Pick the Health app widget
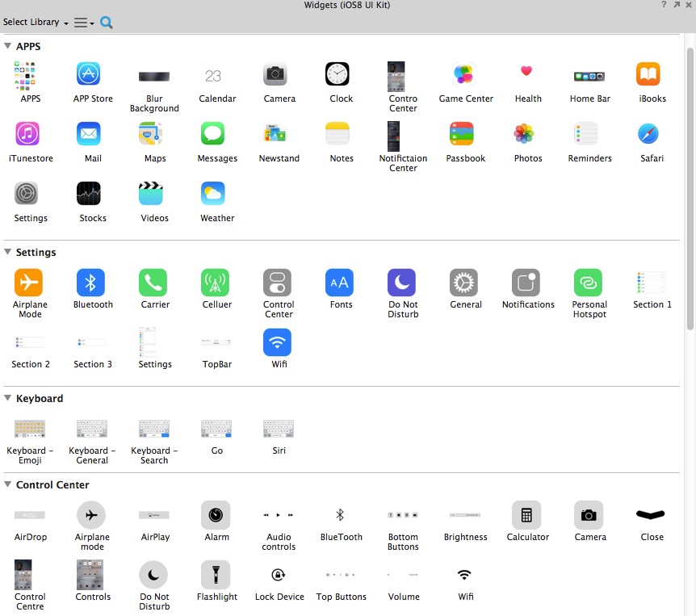The width and height of the screenshot is (696, 616). point(526,71)
